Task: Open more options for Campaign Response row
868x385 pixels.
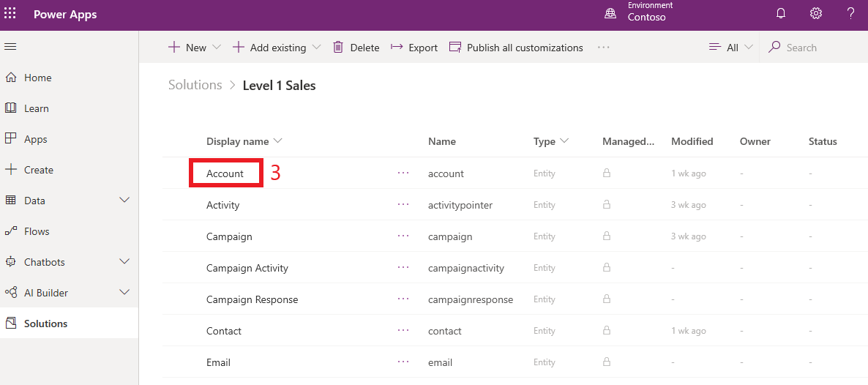Action: click(x=403, y=299)
